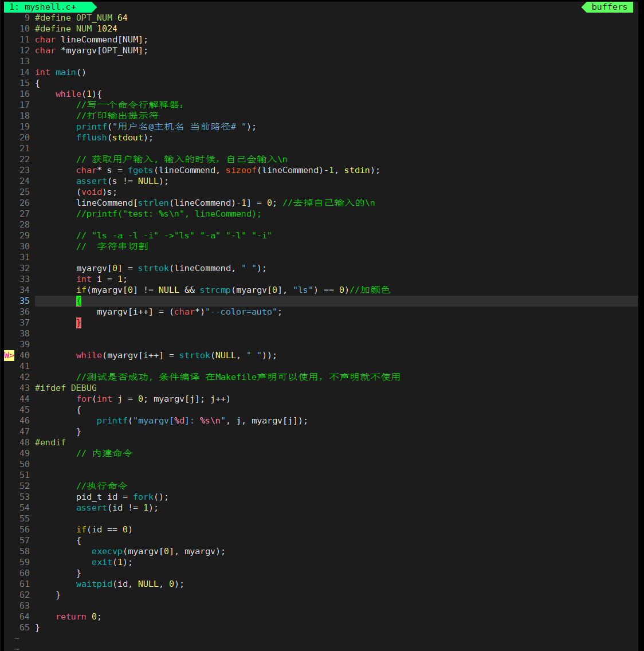Place cursor on the fgets call
Screen dimensions: 644x651
(140, 170)
